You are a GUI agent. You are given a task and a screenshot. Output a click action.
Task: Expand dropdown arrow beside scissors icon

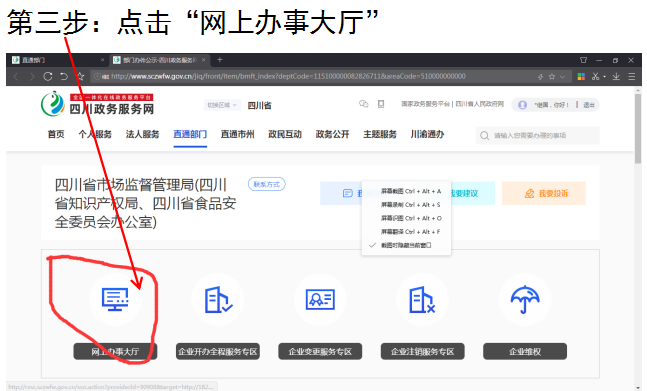(x=604, y=76)
